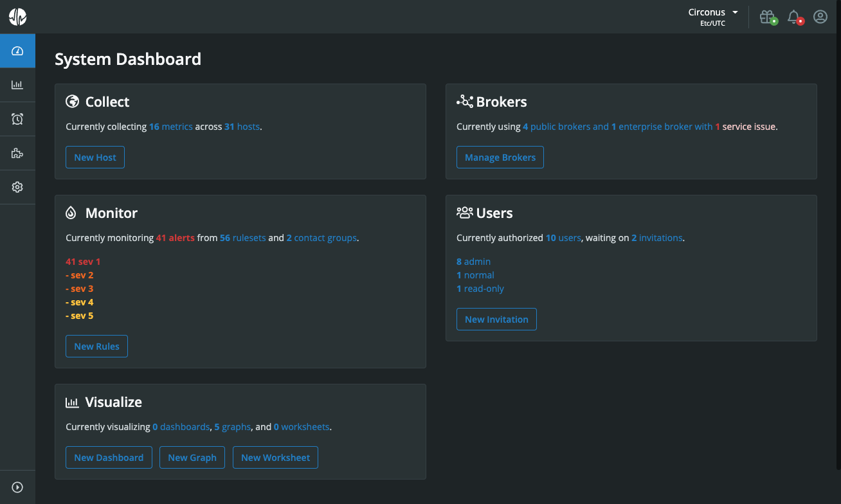The width and height of the screenshot is (841, 504).
Task: Open the user account profile icon
Action: coord(820,17)
